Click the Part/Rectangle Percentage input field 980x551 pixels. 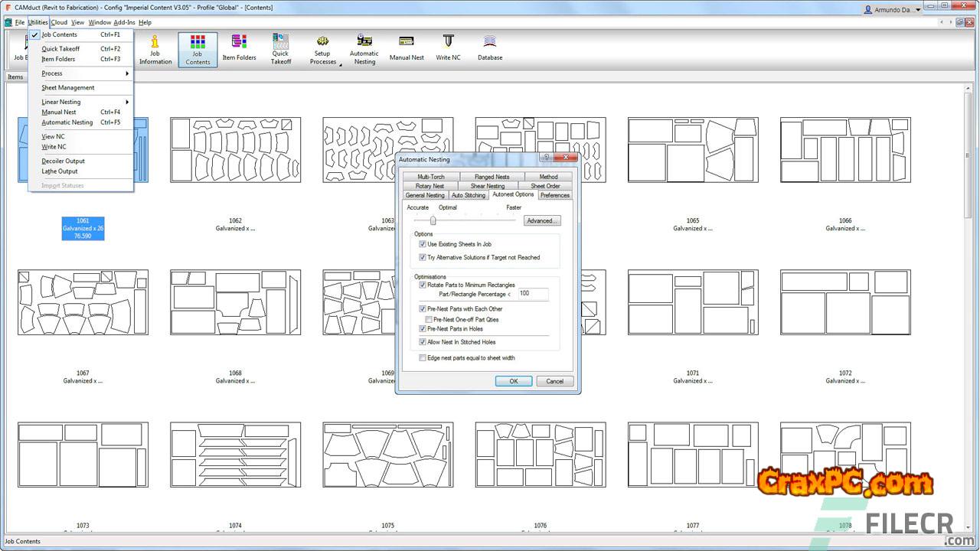coord(533,294)
